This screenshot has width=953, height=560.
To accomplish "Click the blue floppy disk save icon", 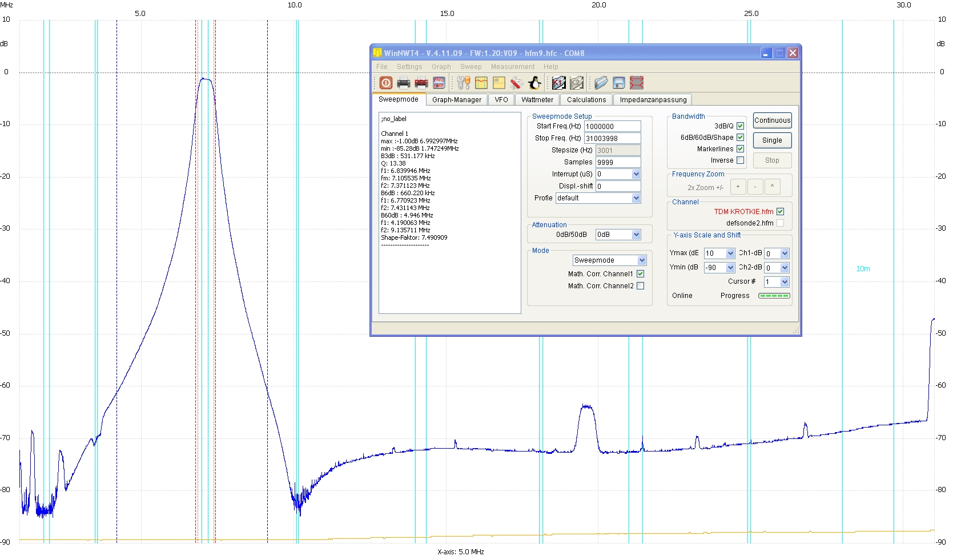I will click(x=619, y=83).
